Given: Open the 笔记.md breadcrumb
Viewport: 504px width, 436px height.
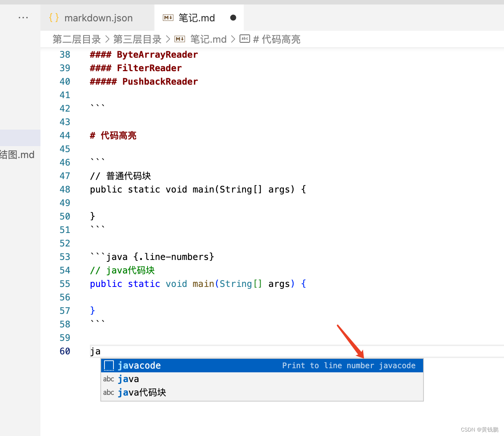Looking at the screenshot, I should [x=209, y=39].
